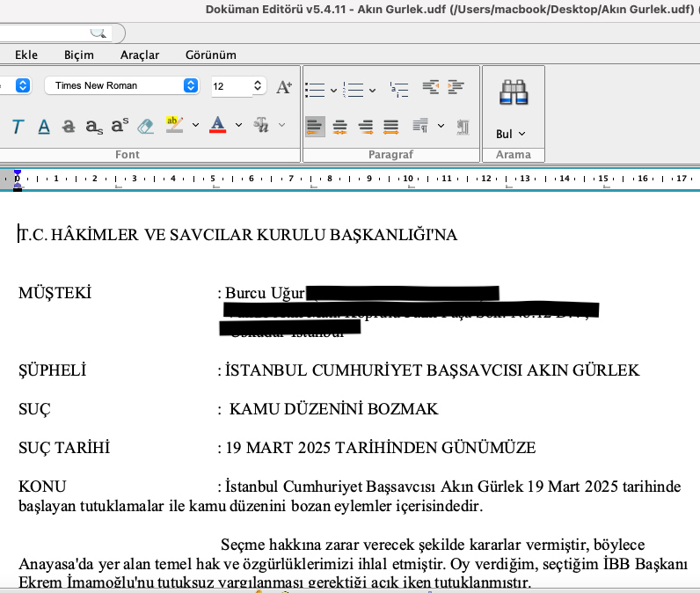This screenshot has width=700, height=593.
Task: Click the KONU label in document
Action: [42, 487]
